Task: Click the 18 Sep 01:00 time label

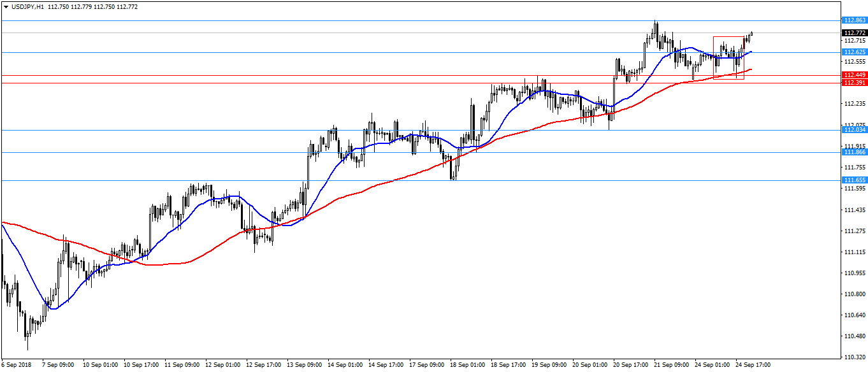Action: click(468, 366)
